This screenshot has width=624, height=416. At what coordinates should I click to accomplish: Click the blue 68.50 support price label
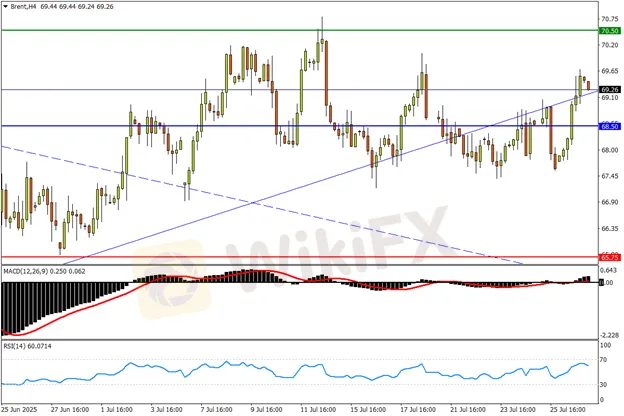click(610, 126)
